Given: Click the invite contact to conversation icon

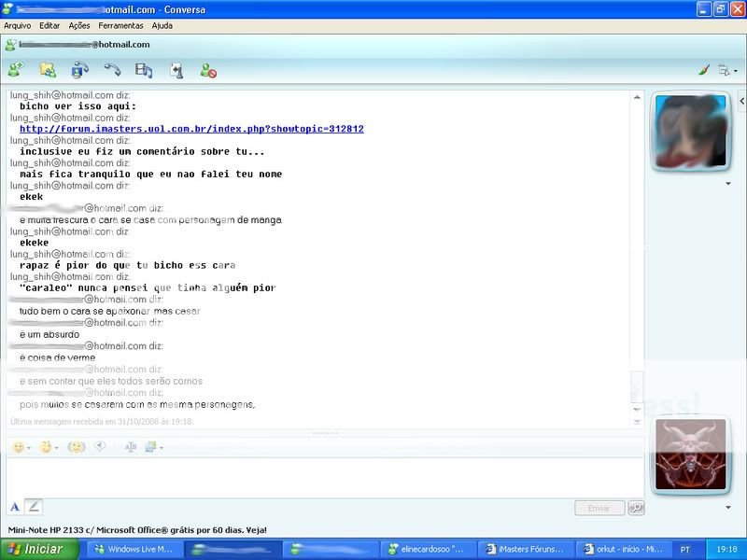Looking at the screenshot, I should (15, 69).
